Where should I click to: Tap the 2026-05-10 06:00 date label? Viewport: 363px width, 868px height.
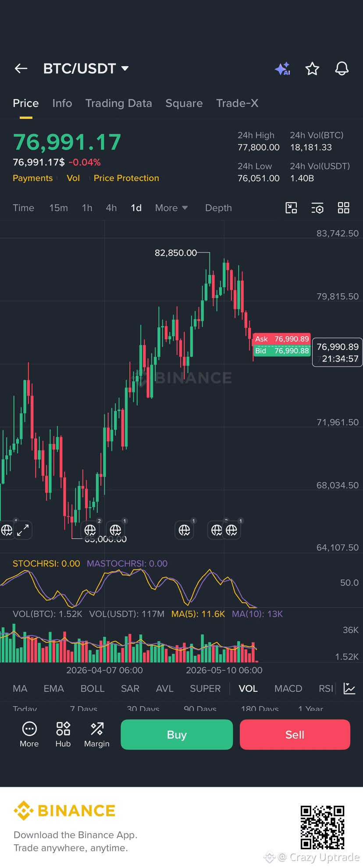coord(224,670)
